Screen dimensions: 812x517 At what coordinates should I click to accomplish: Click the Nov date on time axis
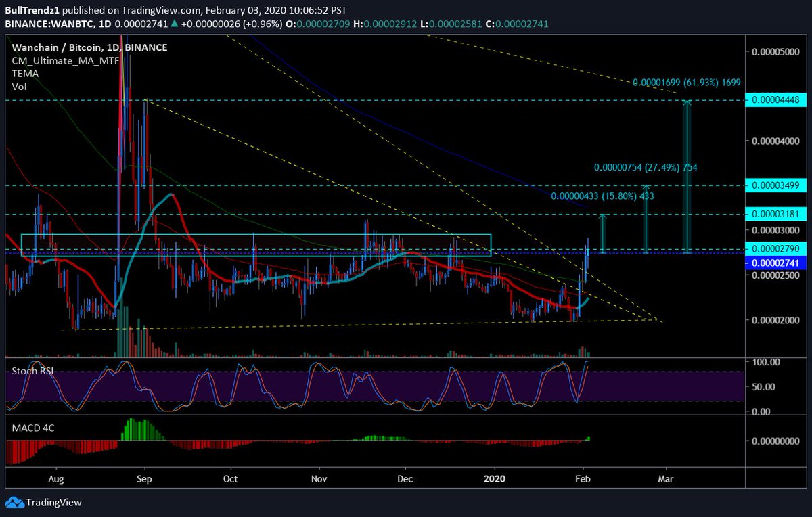point(319,479)
